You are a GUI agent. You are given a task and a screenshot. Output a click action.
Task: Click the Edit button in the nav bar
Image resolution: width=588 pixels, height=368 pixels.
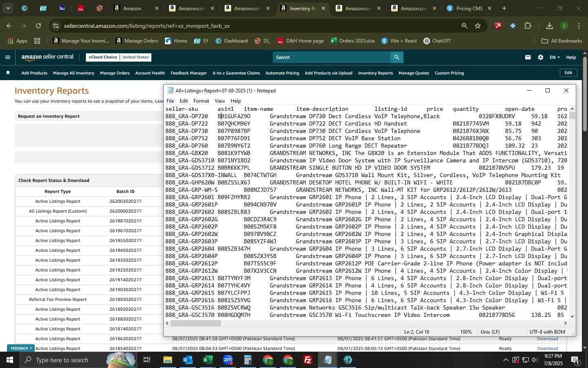pos(568,73)
